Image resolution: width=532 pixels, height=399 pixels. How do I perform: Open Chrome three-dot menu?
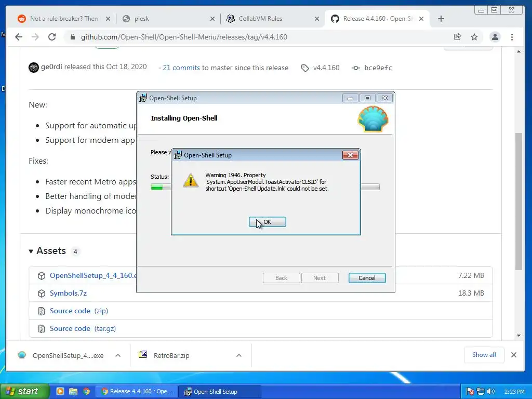coord(512,37)
